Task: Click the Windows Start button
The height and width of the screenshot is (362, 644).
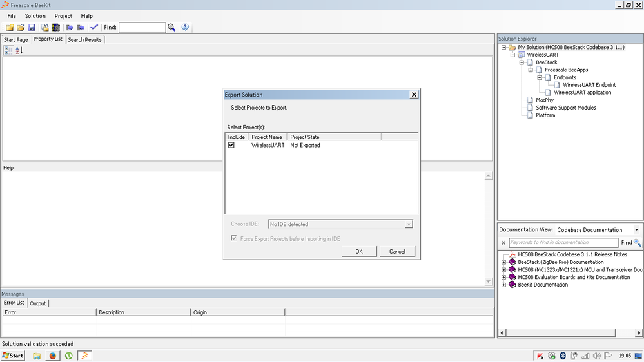Action: pyautogui.click(x=13, y=356)
